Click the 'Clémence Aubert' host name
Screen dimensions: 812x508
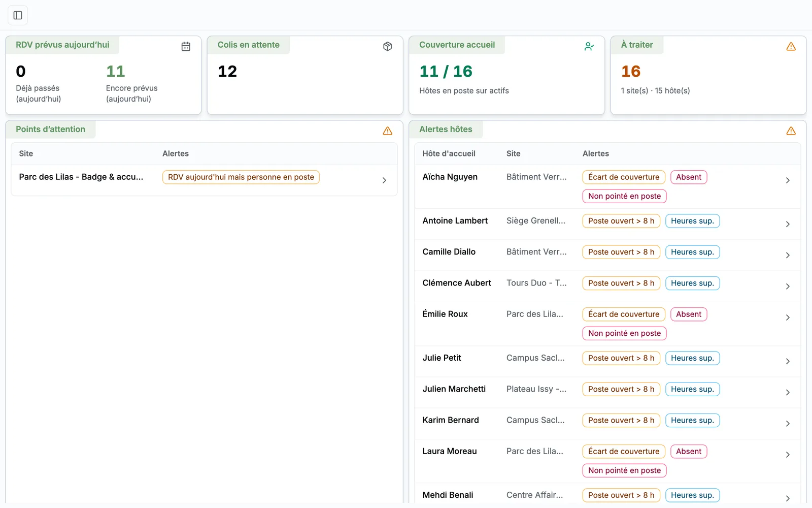(x=457, y=283)
